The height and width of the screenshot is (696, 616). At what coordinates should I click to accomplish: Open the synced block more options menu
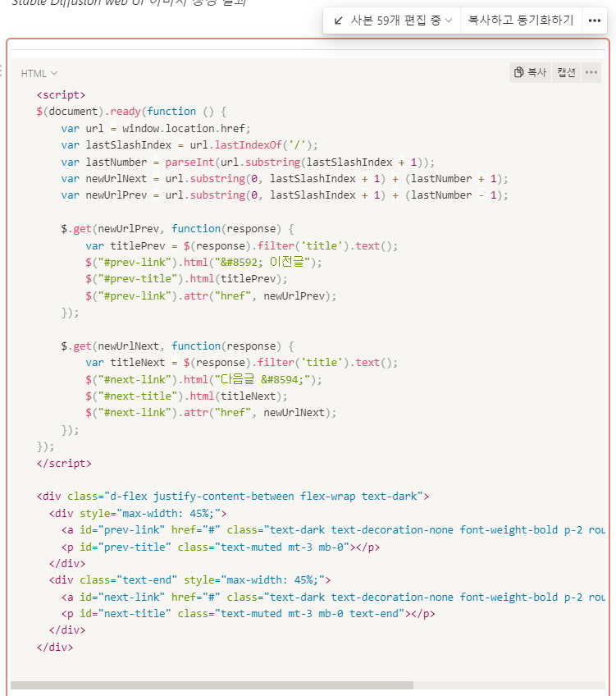tap(595, 21)
